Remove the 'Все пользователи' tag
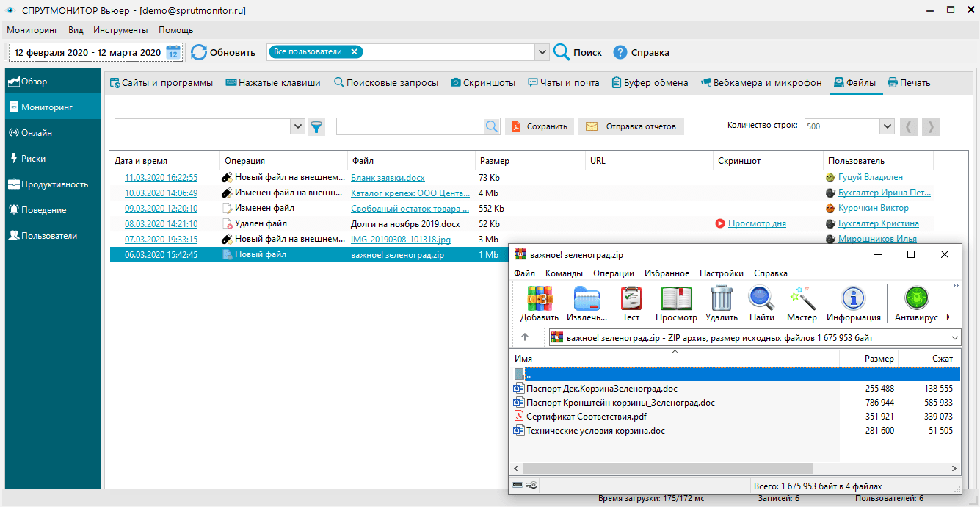Screen dimensions: 980x507 tap(354, 51)
